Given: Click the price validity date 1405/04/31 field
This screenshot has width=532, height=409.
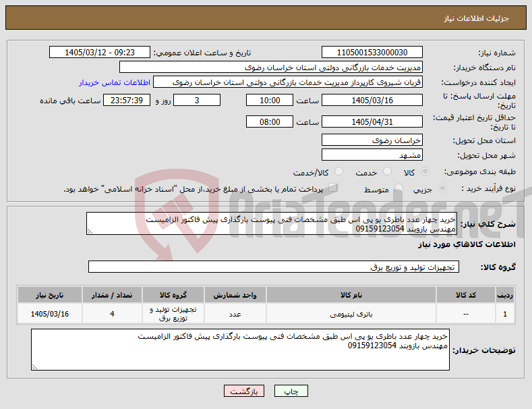Looking at the screenshot, I should pos(372,121).
